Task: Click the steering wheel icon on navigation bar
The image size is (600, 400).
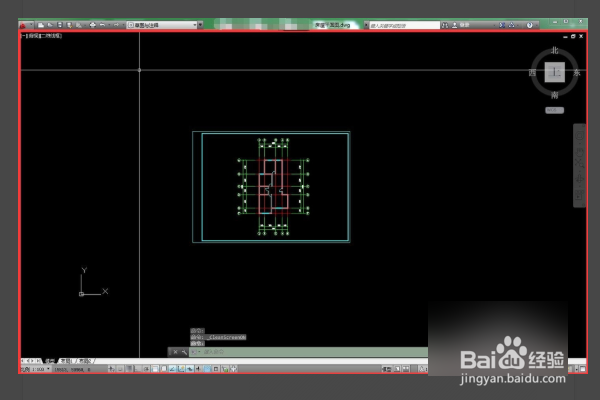Action: tap(579, 136)
